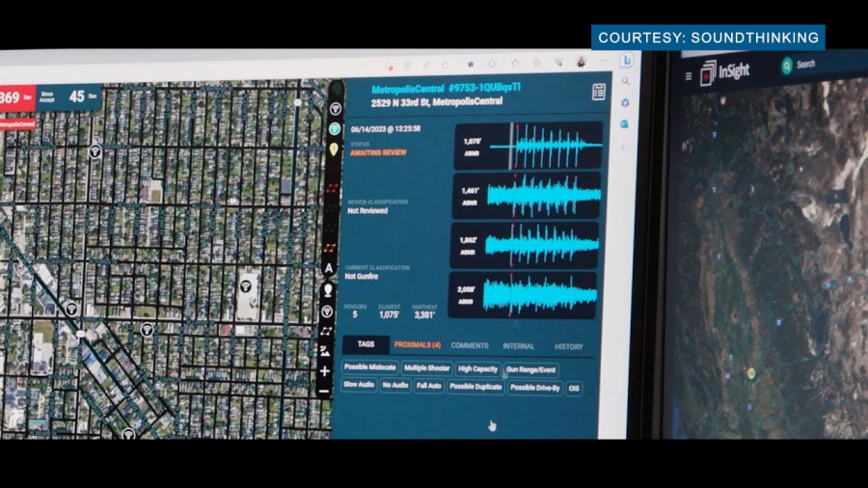Open the browser favorites star icon
This screenshot has height=488, width=868.
[x=446, y=65]
